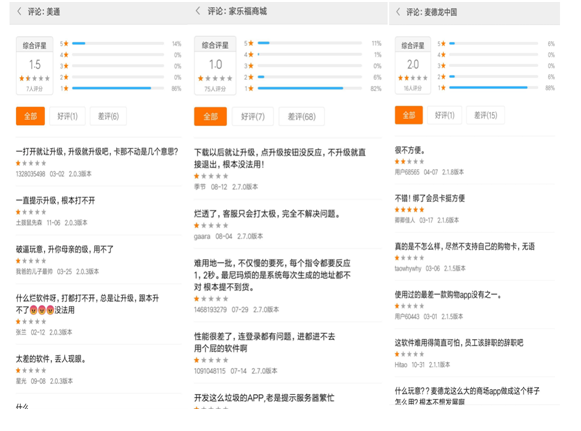581x431 pixels.
Task: Open review '性能很差了,连登录都有问题'
Action: 265,342
